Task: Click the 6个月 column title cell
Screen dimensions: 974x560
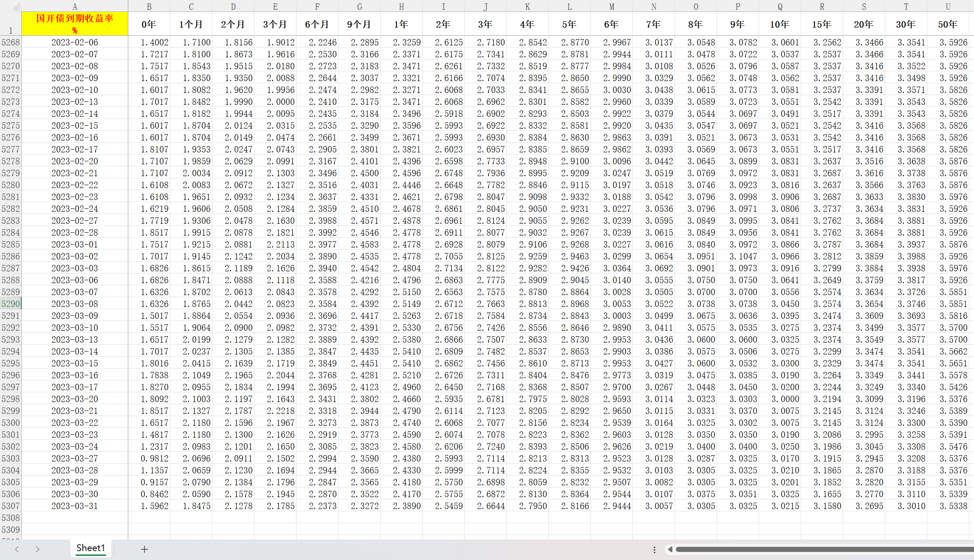Action: click(317, 24)
